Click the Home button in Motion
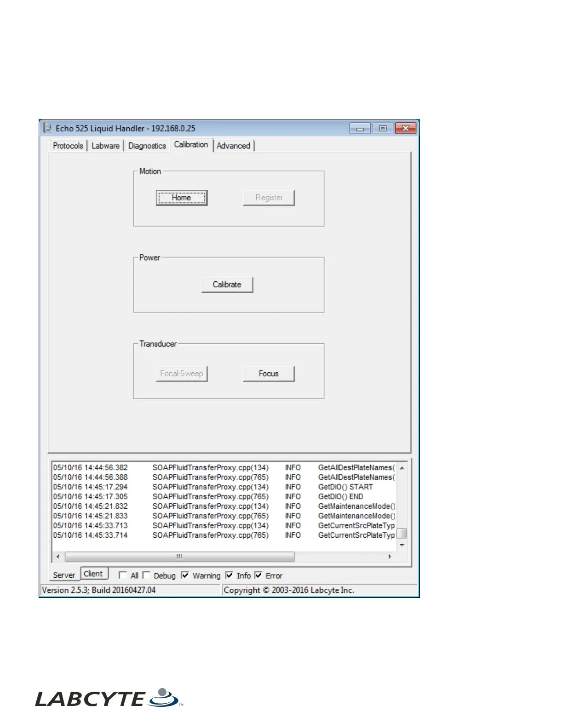The height and width of the screenshot is (728, 563). (x=181, y=198)
